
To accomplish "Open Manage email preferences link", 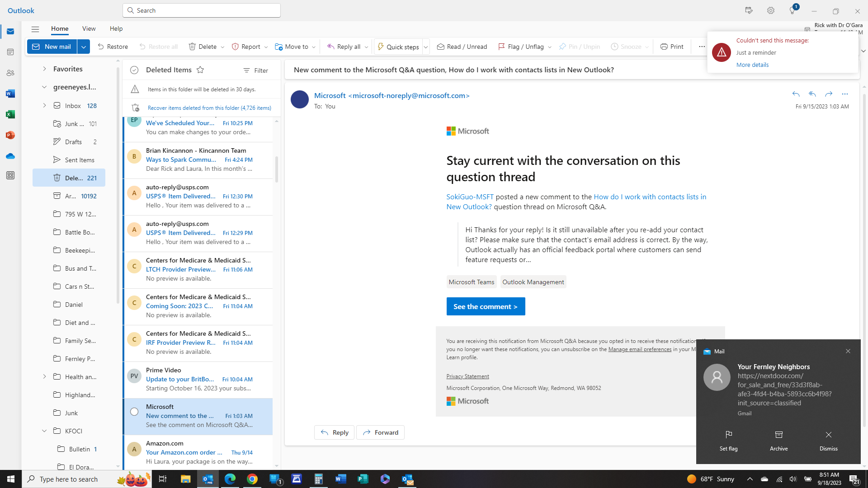I will click(640, 349).
